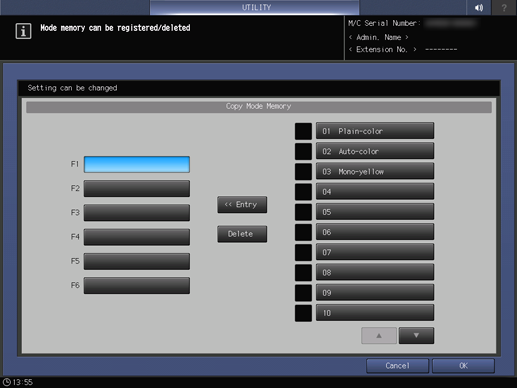Select the F5 memory slot

click(137, 261)
